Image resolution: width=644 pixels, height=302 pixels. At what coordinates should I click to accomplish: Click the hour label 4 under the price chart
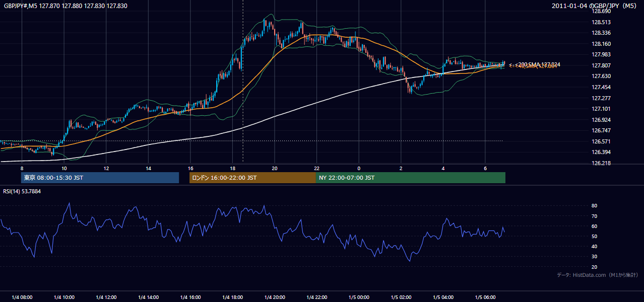tap(443, 168)
